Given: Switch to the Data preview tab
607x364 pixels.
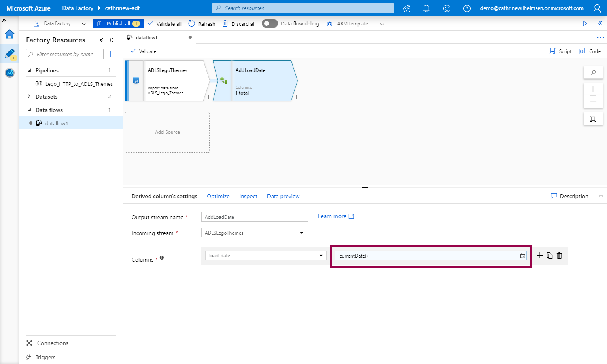Looking at the screenshot, I should [283, 196].
